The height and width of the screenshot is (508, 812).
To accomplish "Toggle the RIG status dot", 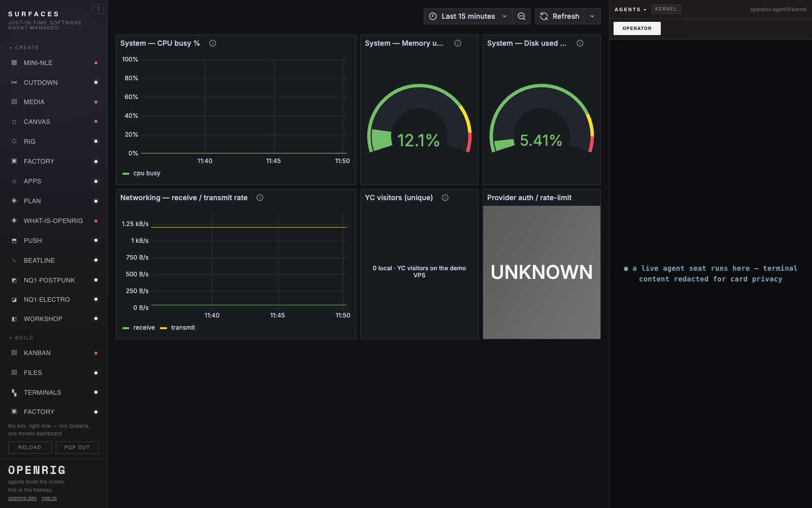I will point(96,141).
